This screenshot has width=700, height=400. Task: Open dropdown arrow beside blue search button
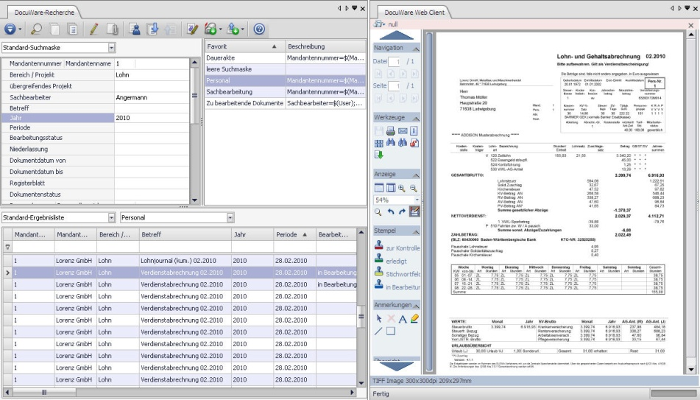tap(20, 29)
